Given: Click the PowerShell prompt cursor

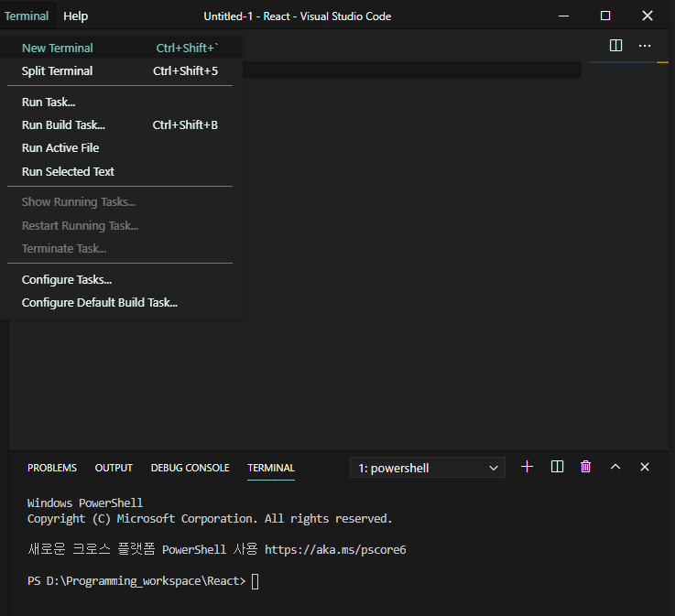Looking at the screenshot, I should click(x=256, y=581).
